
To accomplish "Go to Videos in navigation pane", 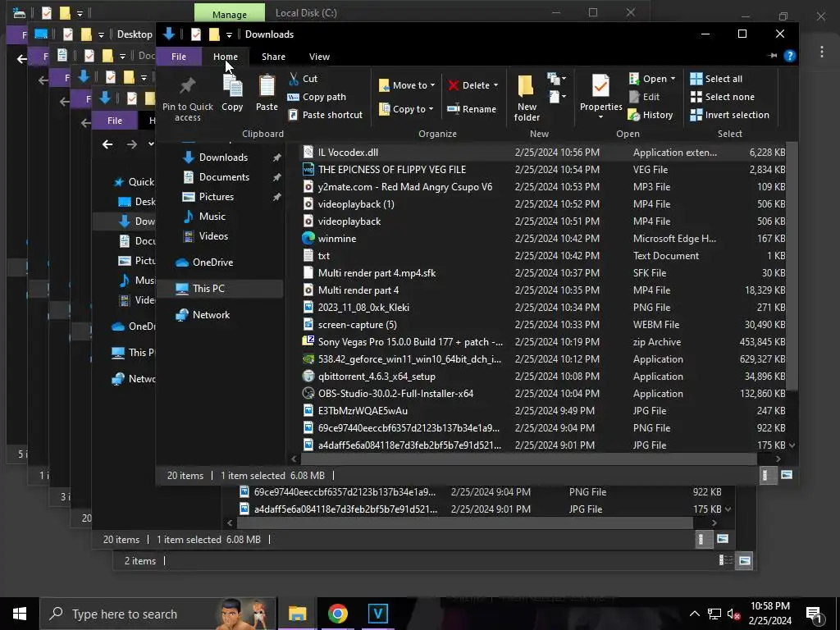I will point(213,235).
